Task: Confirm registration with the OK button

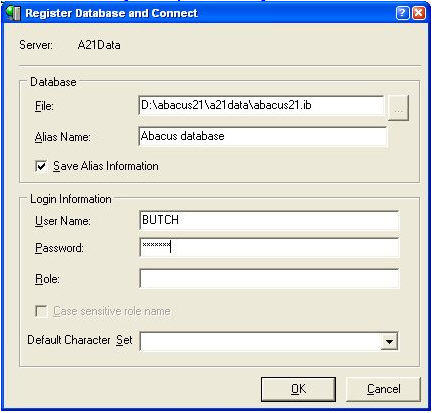Action: (298, 389)
